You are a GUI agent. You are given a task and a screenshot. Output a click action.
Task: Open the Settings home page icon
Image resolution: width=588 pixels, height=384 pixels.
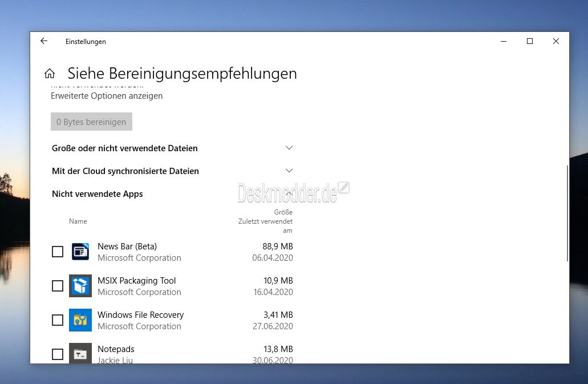[50, 74]
